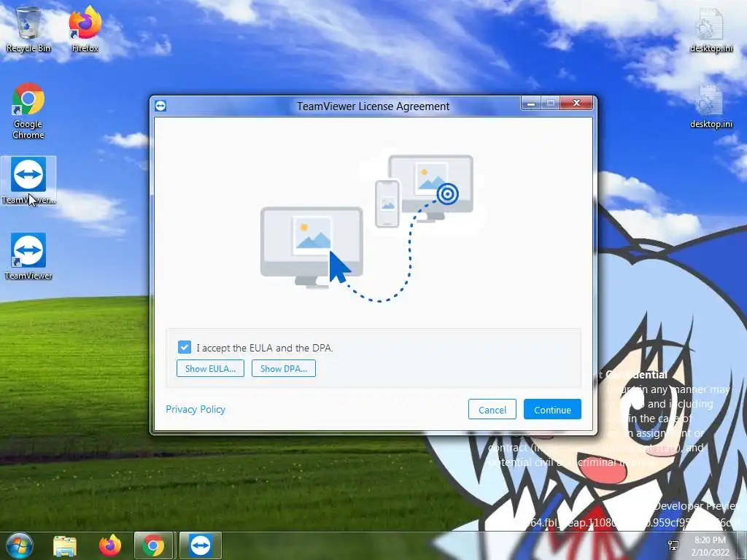The width and height of the screenshot is (747, 560).
Task: Uncheck the accept EULA and DPA checkbox
Action: 185,347
